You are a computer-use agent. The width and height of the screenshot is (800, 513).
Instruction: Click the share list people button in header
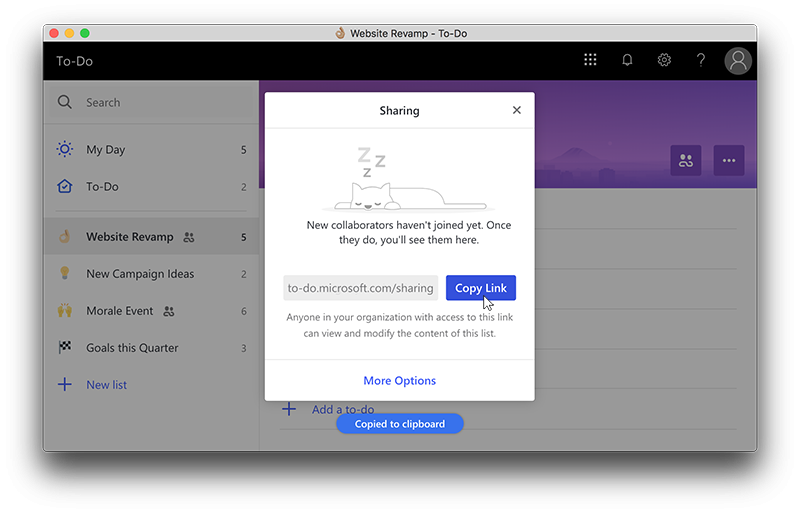tap(686, 160)
